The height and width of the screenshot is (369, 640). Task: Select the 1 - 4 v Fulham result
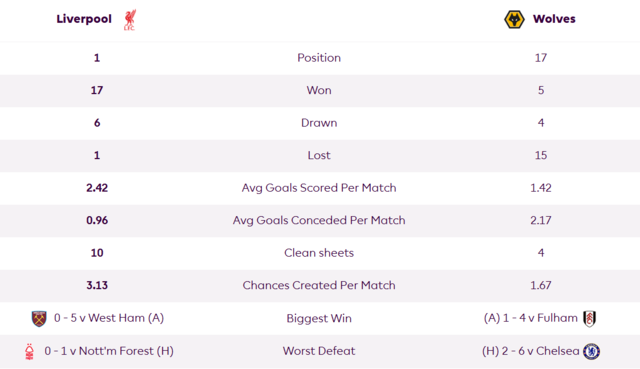tap(531, 318)
